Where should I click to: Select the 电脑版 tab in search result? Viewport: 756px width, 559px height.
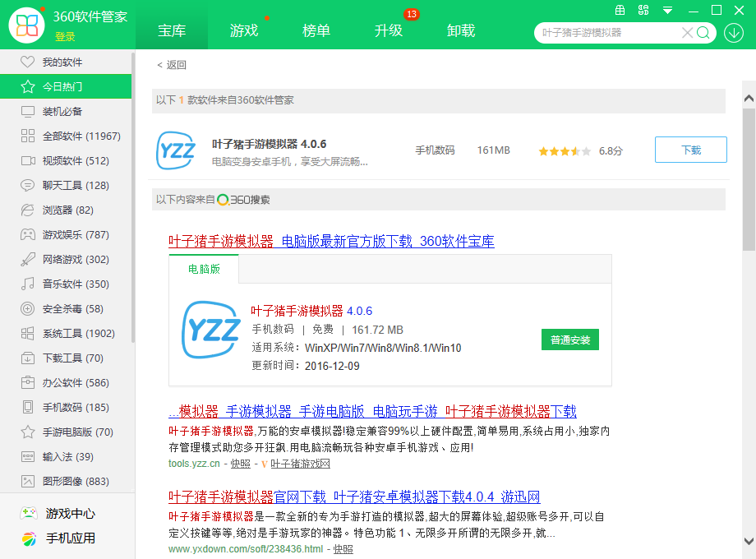coord(204,269)
